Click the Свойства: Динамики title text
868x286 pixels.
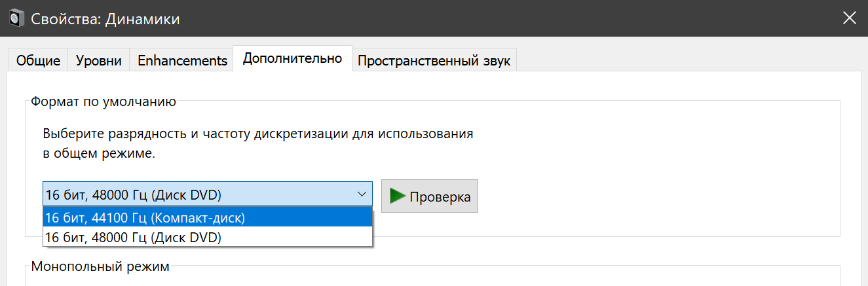click(105, 18)
